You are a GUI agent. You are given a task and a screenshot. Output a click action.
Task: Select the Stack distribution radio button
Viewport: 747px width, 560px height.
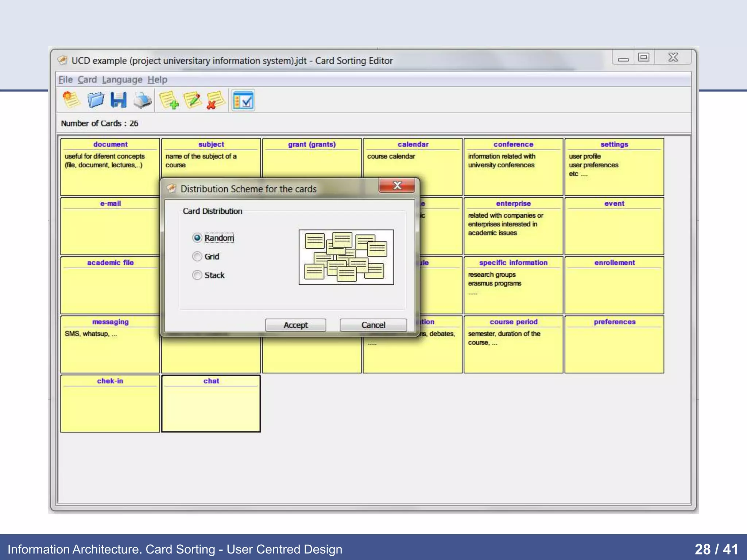(197, 275)
